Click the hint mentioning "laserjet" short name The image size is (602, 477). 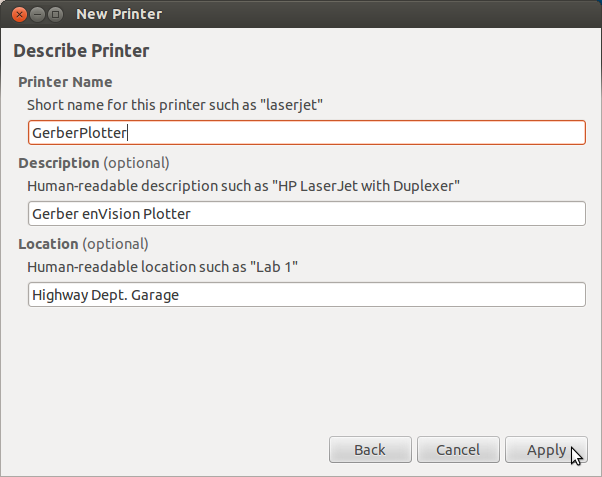pos(175,105)
